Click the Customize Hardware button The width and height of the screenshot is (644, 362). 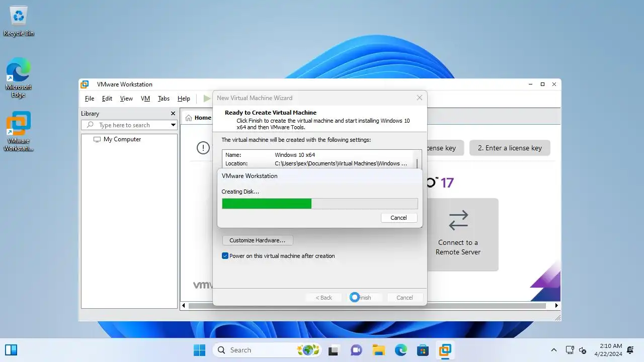click(x=258, y=240)
